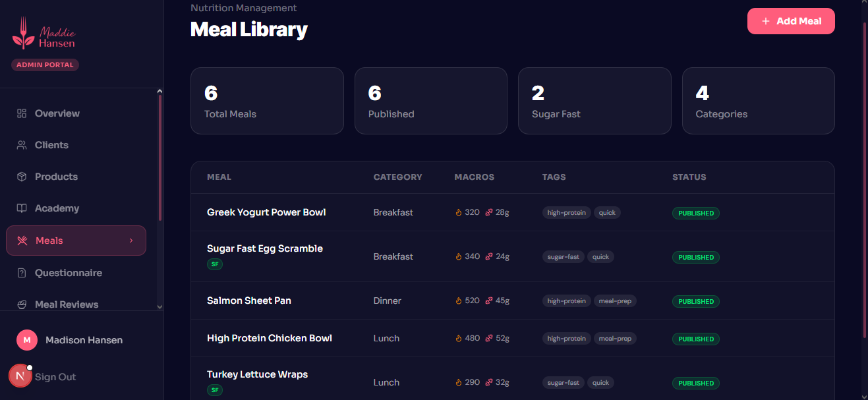This screenshot has height=400, width=868.
Task: Click the red N badge icon
Action: pos(20,376)
